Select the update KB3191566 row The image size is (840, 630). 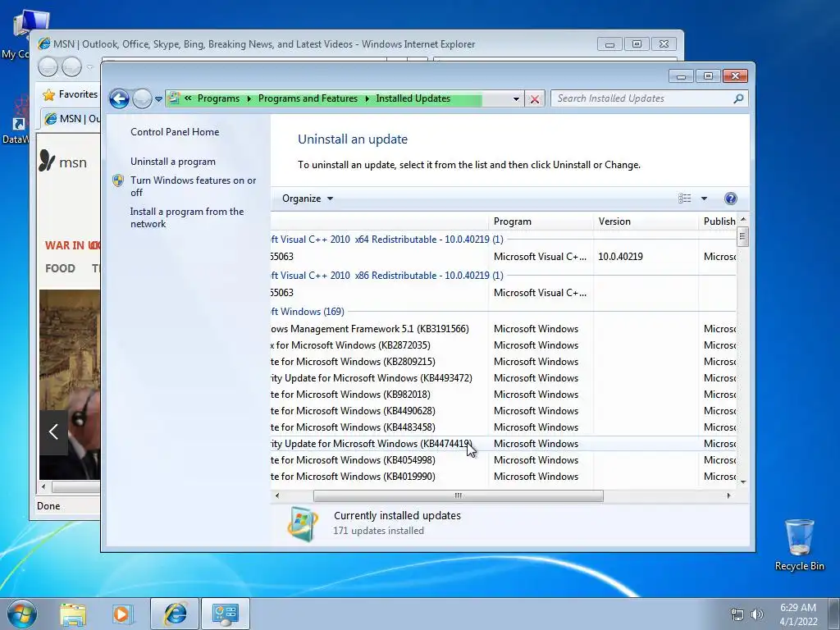point(504,329)
